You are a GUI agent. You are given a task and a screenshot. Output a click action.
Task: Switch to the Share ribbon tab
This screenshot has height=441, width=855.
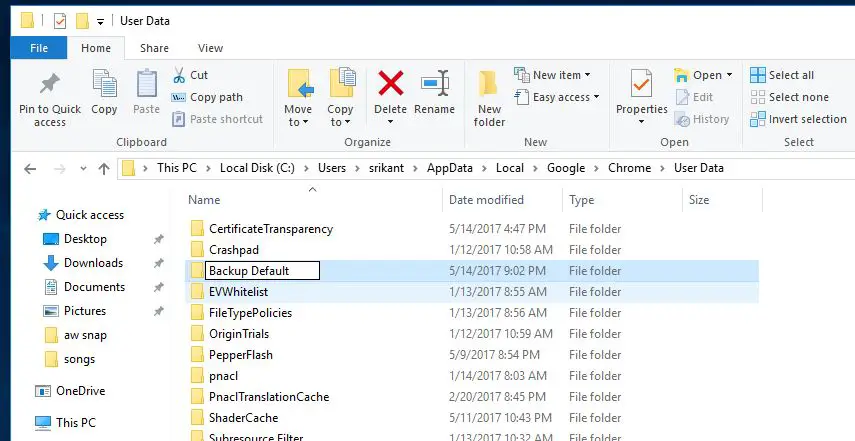[154, 48]
